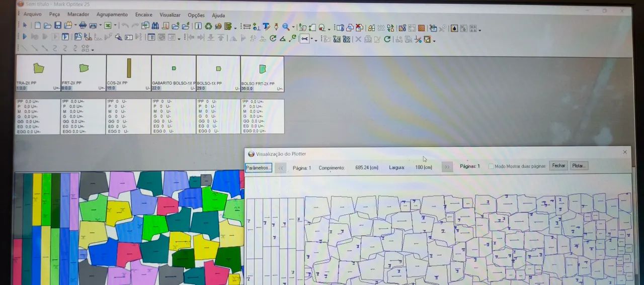Screen dimensions: 644x285
Task: Click the Largura value 180 (cm)
Action: (424, 167)
